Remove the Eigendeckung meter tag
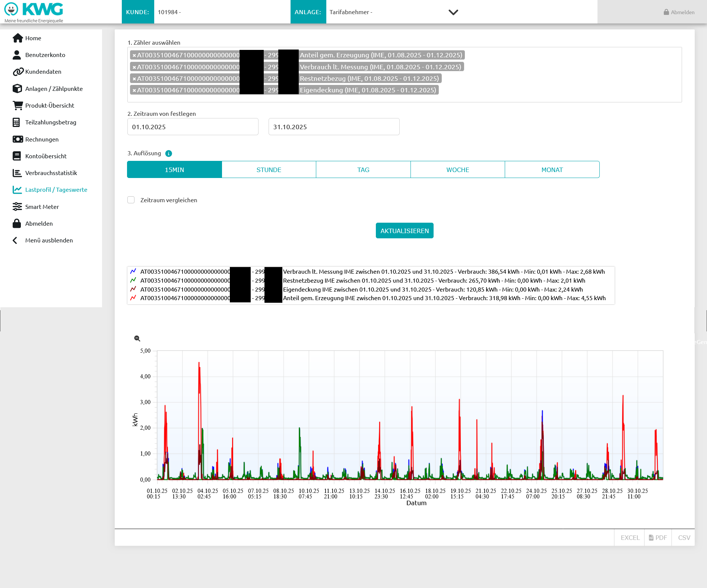The height and width of the screenshot is (588, 707). pos(134,90)
